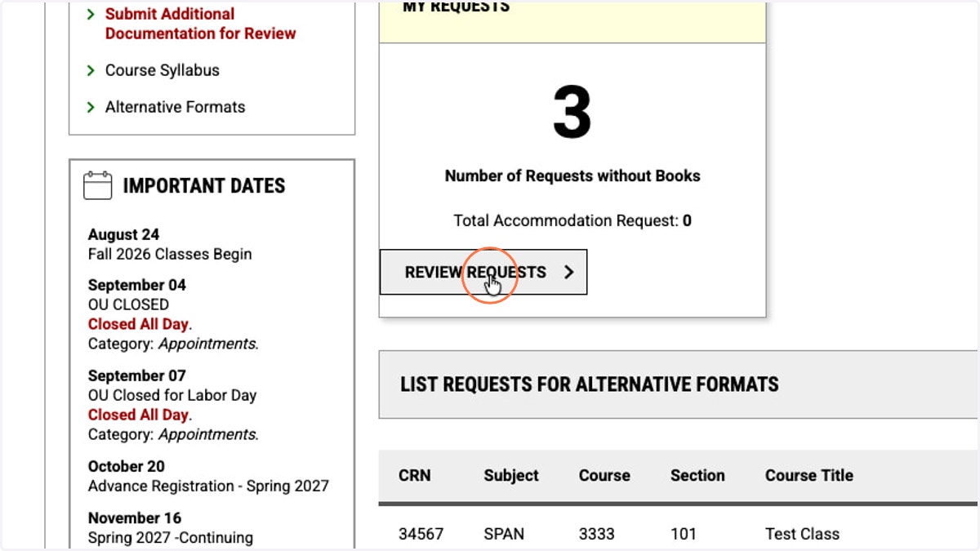Image resolution: width=980 pixels, height=551 pixels.
Task: Click the green chevron beside Alternative Formats
Action: 91,107
